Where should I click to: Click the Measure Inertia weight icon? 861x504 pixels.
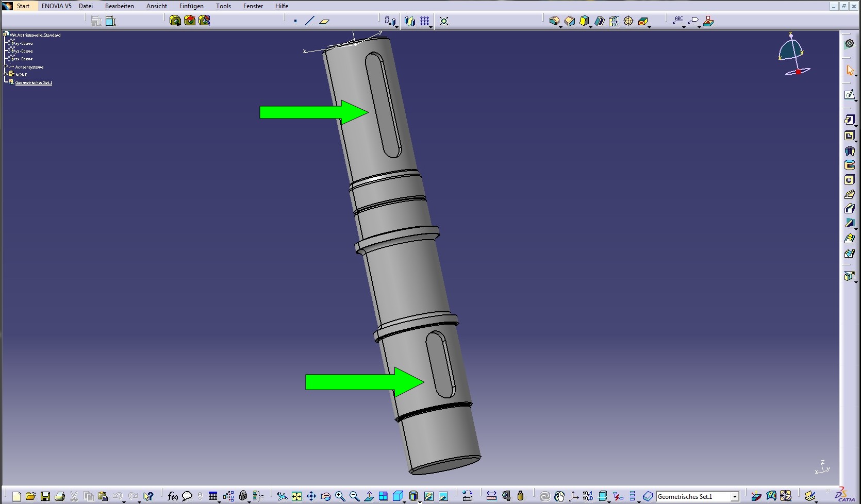(x=520, y=496)
